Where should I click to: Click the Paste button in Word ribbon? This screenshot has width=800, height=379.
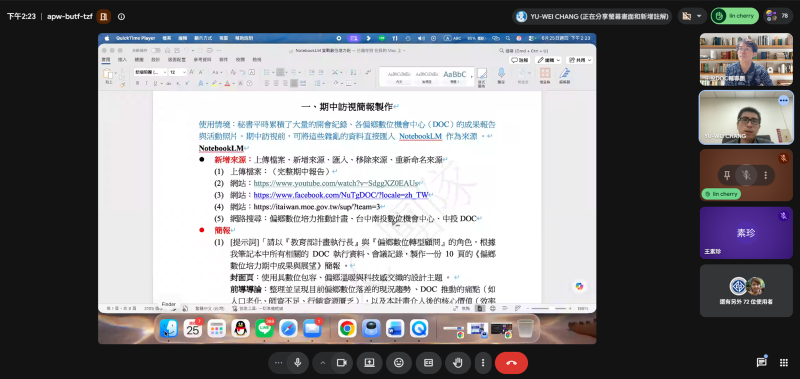(x=108, y=75)
